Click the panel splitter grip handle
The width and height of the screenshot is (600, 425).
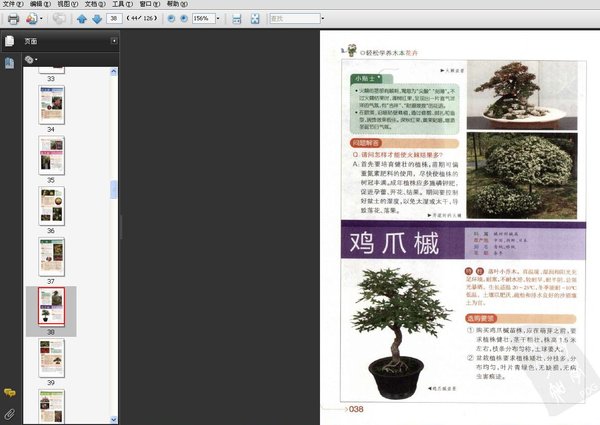[x=121, y=227]
